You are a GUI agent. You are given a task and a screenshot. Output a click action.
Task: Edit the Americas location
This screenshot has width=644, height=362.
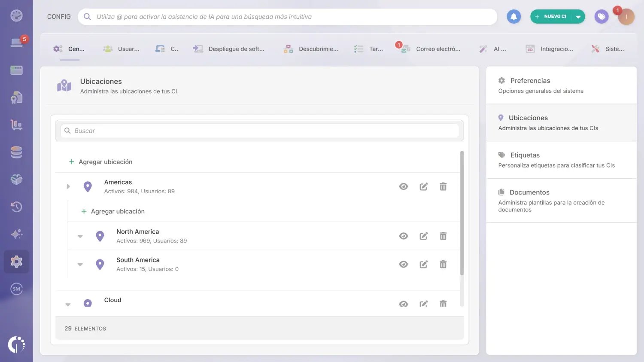pyautogui.click(x=423, y=186)
